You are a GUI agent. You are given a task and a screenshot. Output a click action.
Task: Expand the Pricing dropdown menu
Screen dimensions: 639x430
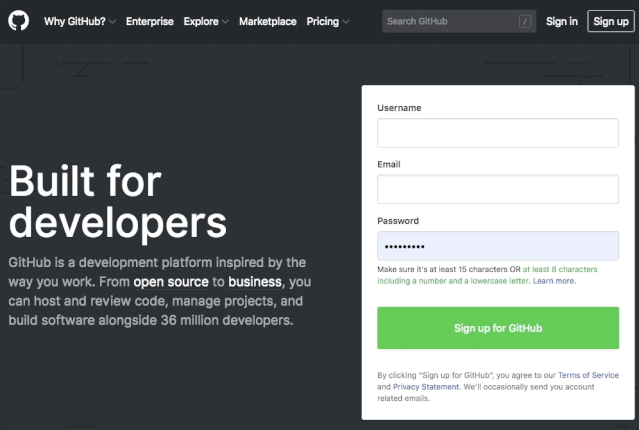(328, 21)
